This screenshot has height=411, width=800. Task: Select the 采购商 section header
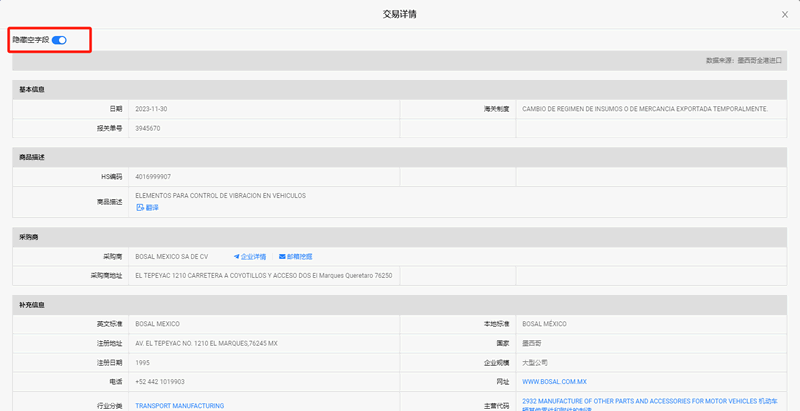pos(399,237)
